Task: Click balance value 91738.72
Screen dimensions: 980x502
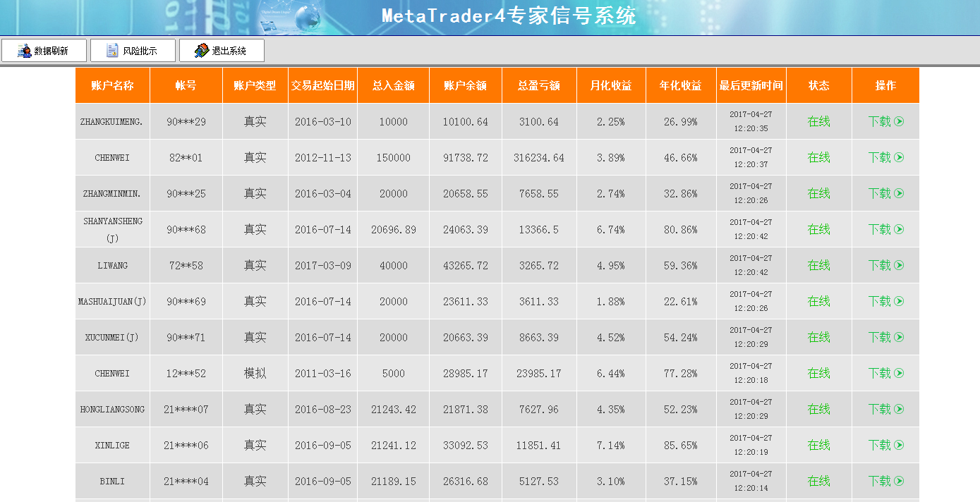Action: 466,157
